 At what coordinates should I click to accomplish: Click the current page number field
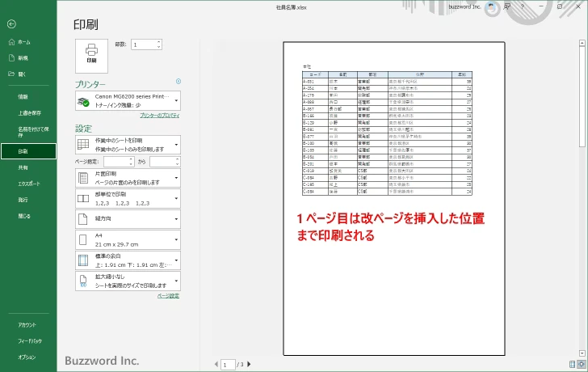[228, 365]
